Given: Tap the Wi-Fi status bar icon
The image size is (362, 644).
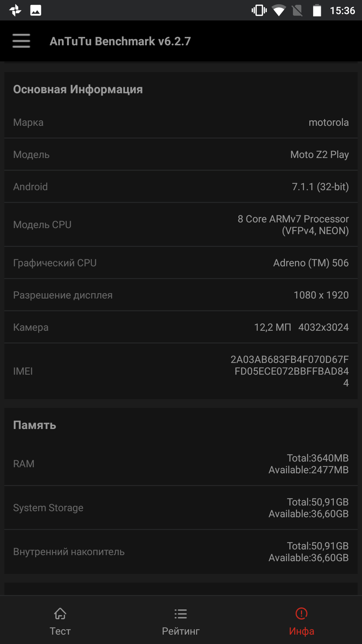Looking at the screenshot, I should [x=279, y=11].
